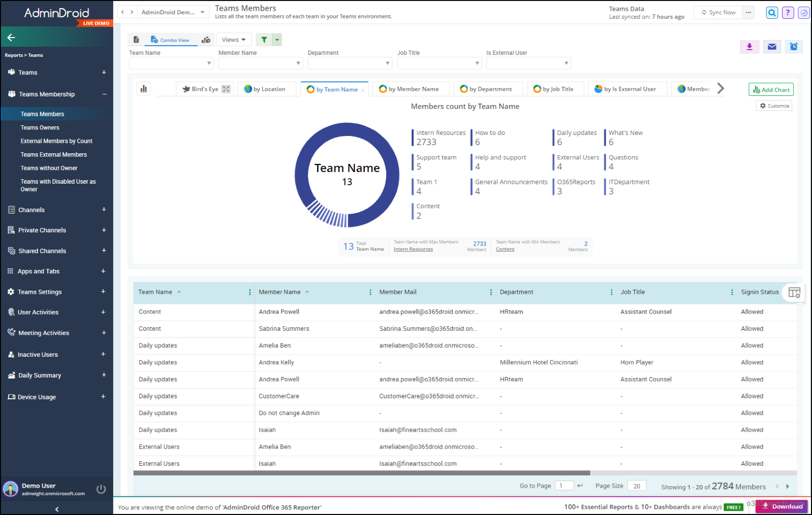Screen dimensions: 812x515
Task: Click the Go to Page input field
Action: point(564,486)
